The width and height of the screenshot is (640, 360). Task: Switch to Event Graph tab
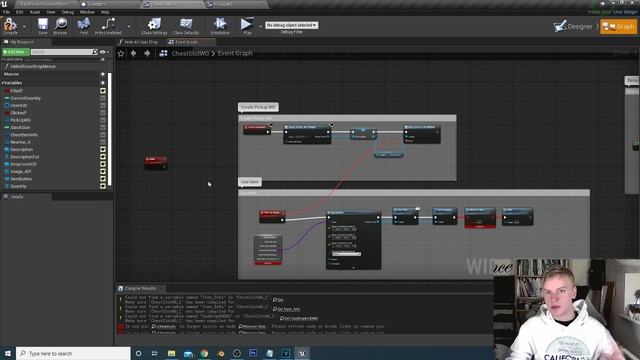tap(187, 42)
